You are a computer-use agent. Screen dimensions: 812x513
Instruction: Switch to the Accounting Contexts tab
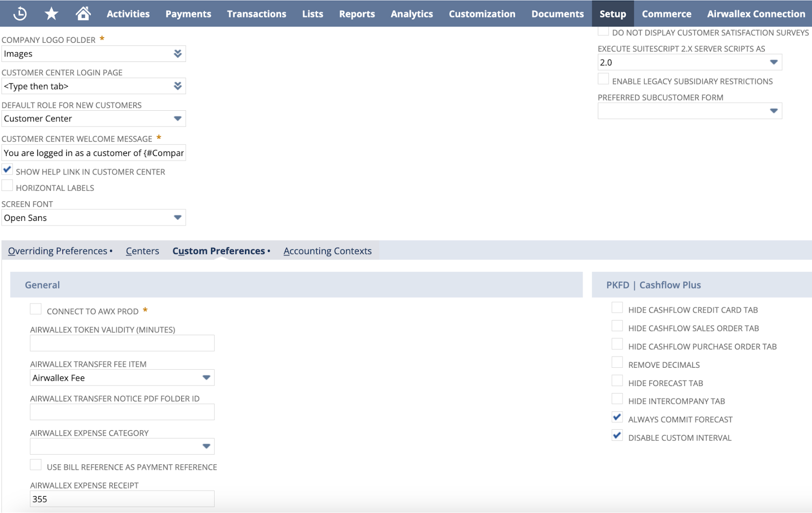(327, 250)
